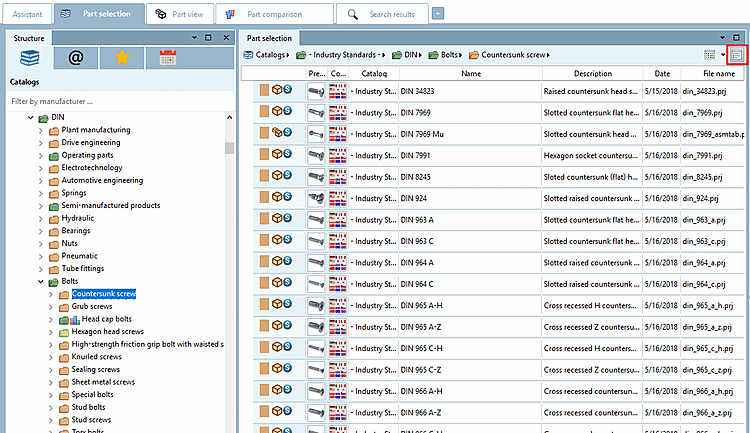
Task: Switch to the Part selection main tab
Action: 99,14
